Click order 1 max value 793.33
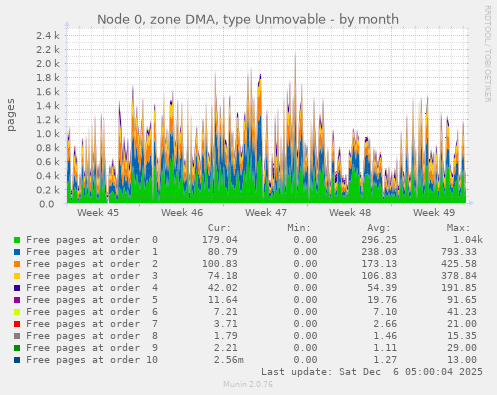The height and width of the screenshot is (395, 497). [x=459, y=252]
